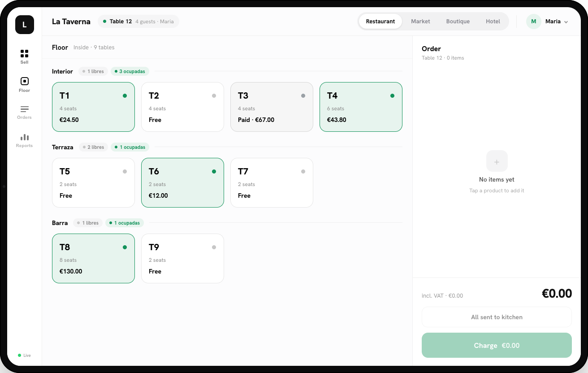588x373 pixels.
Task: Open table T8 with €130.00
Action: [x=93, y=258]
